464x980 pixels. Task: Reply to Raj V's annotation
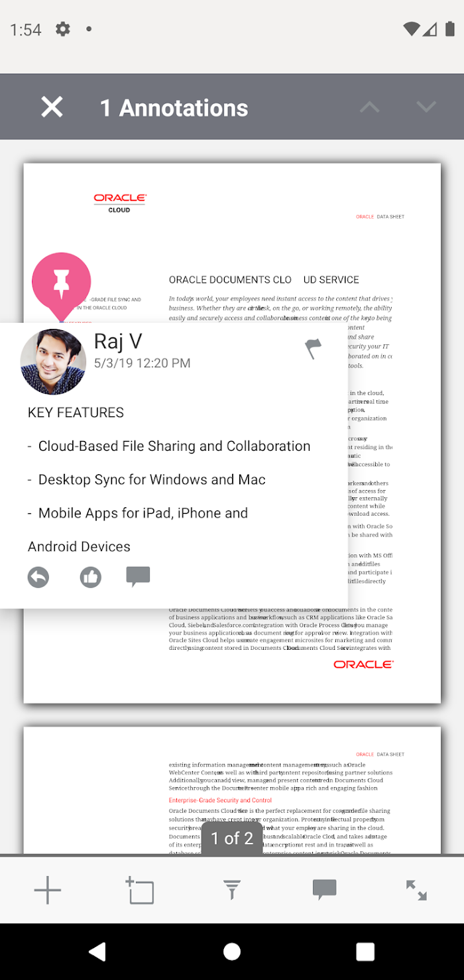(x=38, y=578)
